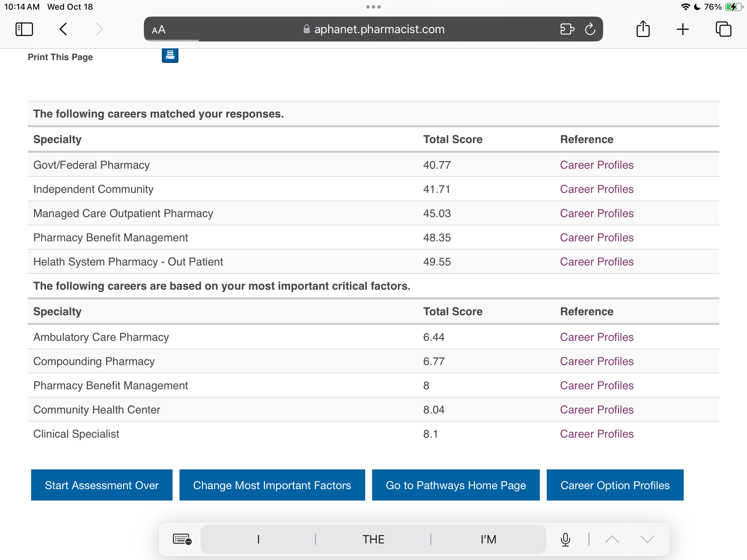Tap the microphone dictation icon
The image size is (747, 560).
(x=565, y=539)
